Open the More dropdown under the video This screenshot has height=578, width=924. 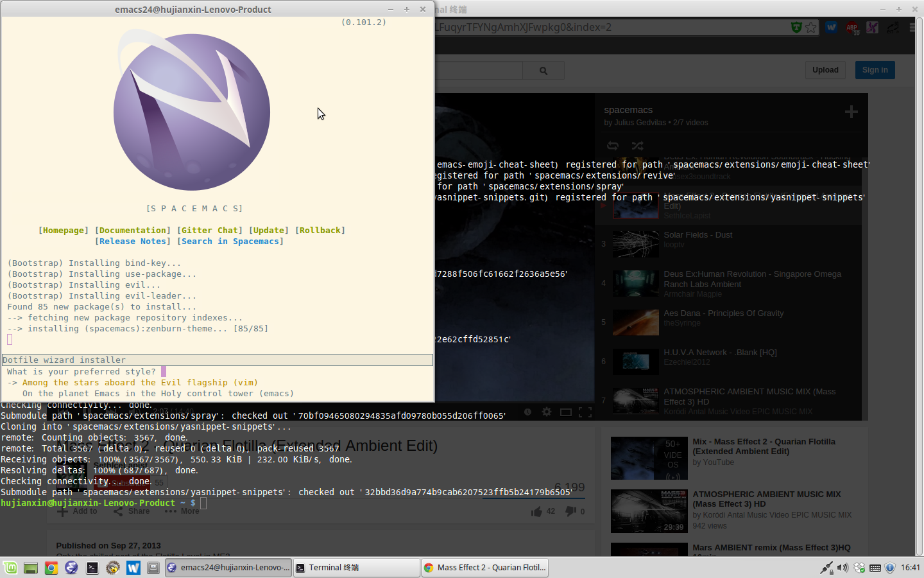coord(182,511)
